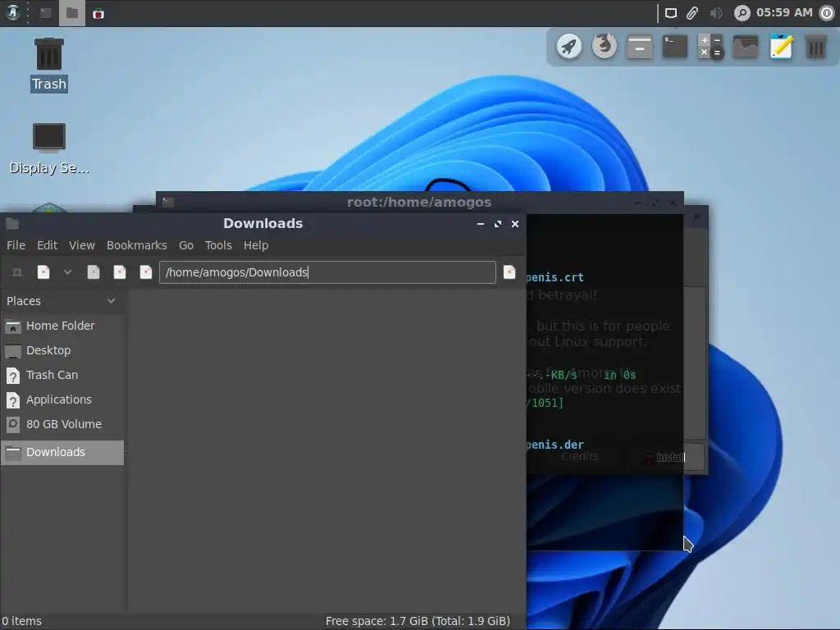The image size is (840, 630).
Task: Open the paperclip clipboard tray icon
Action: (x=692, y=13)
